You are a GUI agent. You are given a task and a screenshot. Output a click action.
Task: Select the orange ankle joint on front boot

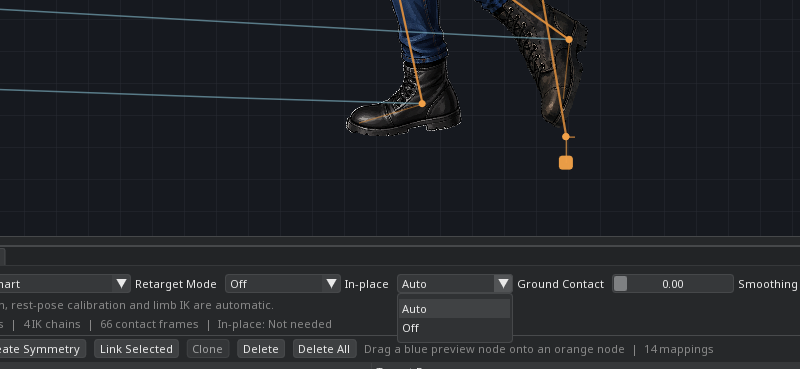tap(422, 104)
